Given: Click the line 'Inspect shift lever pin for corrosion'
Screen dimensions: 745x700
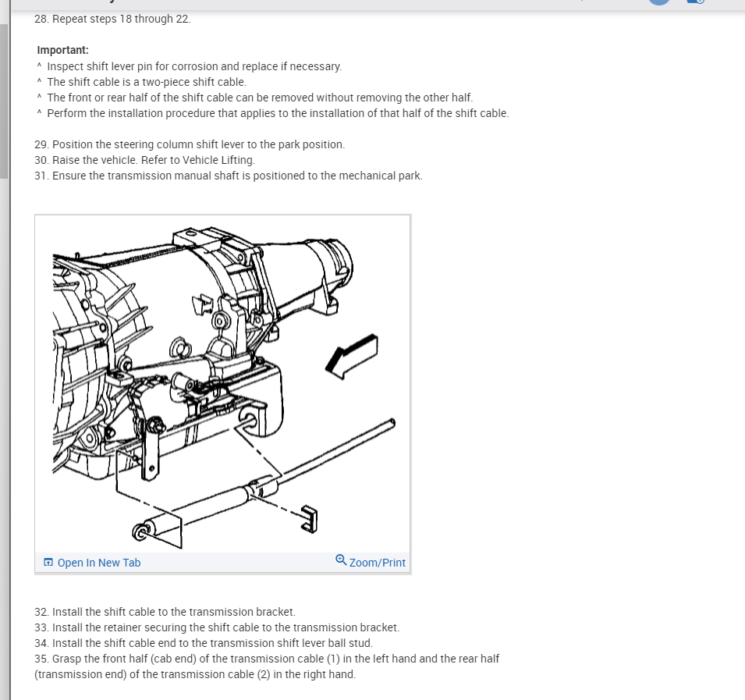Looking at the screenshot, I should click(194, 66).
